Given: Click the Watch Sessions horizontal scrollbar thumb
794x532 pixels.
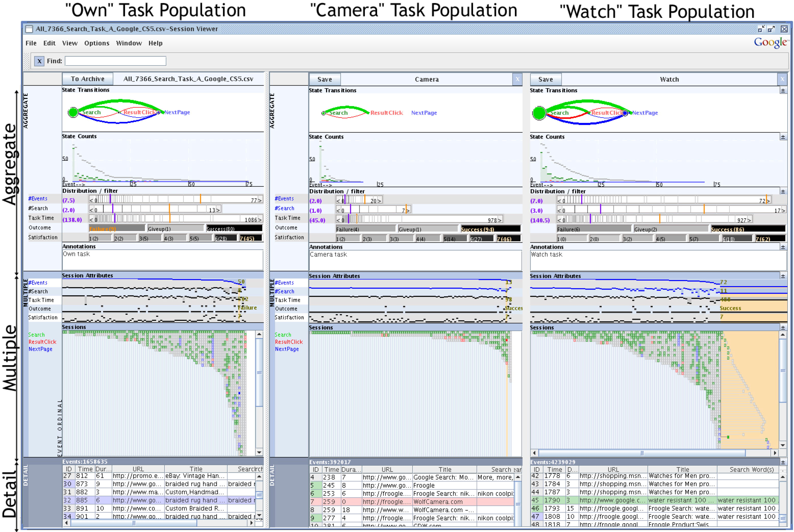Looking at the screenshot, I should (642, 453).
